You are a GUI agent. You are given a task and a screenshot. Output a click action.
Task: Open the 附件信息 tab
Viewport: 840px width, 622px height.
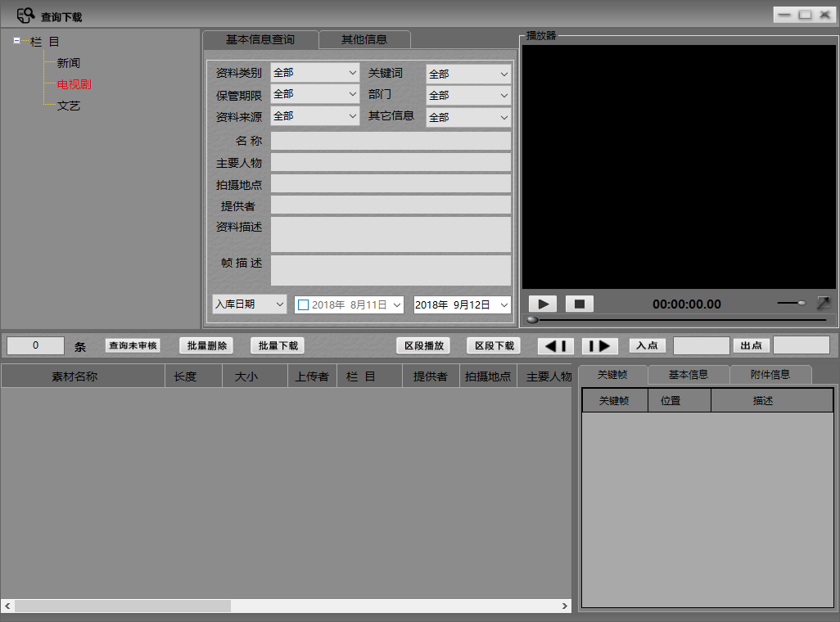pos(770,375)
